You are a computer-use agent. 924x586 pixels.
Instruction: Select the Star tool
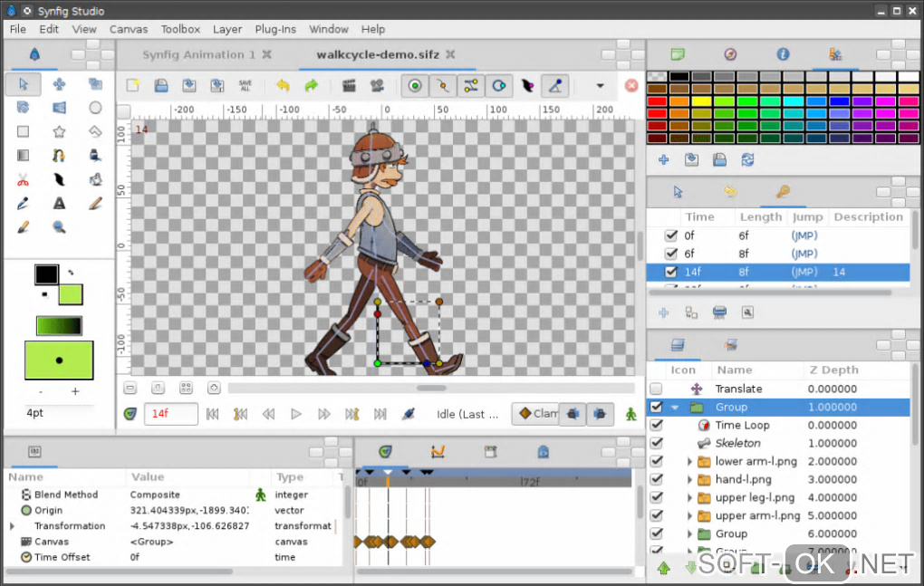[x=59, y=131]
